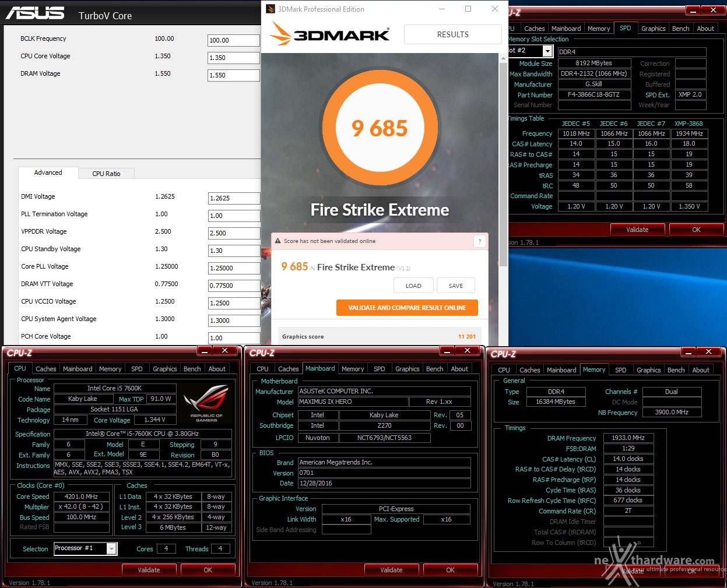This screenshot has height=588, width=727.
Task: Click the "12/28/2016" BIOS date value
Action: pyautogui.click(x=384, y=483)
